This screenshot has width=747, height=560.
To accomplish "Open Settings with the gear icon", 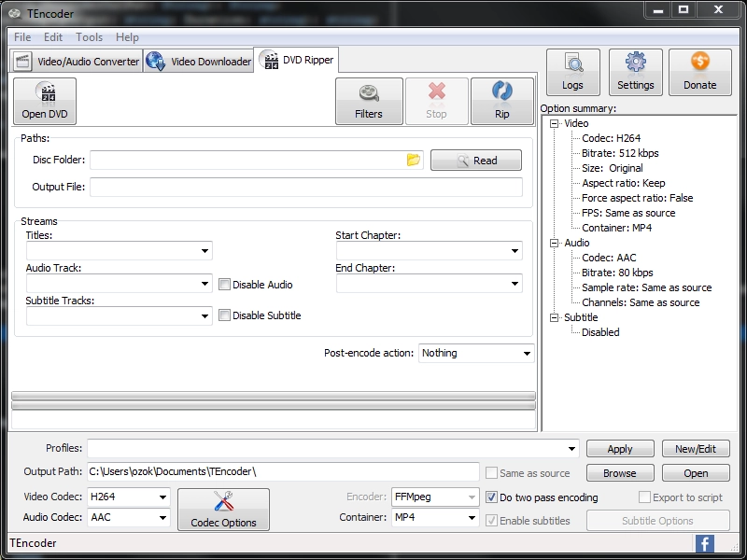I will click(636, 73).
